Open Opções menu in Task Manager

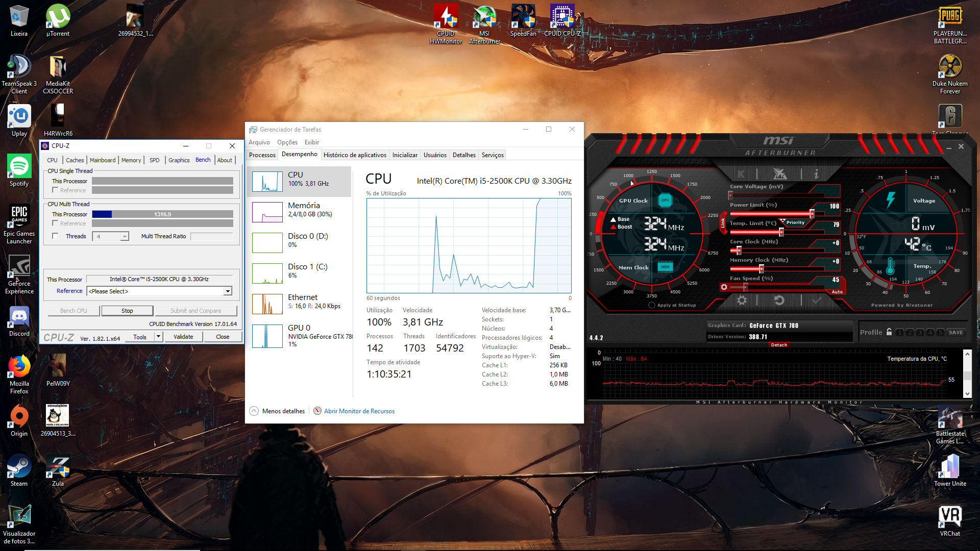pyautogui.click(x=287, y=142)
